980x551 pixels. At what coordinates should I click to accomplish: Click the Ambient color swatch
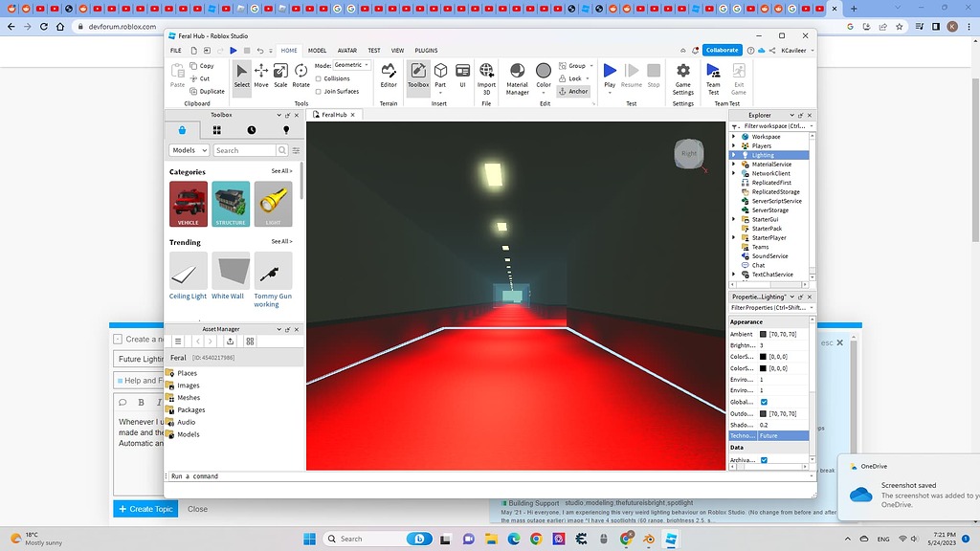[x=765, y=334]
